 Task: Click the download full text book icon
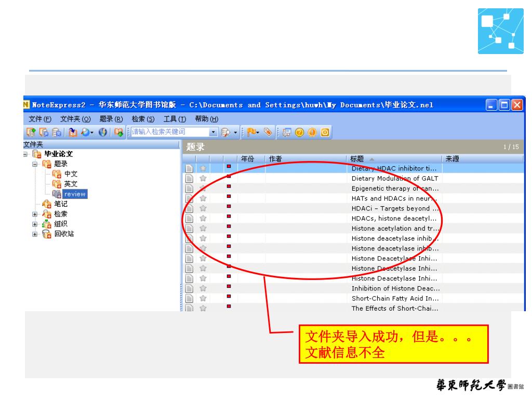(x=118, y=132)
